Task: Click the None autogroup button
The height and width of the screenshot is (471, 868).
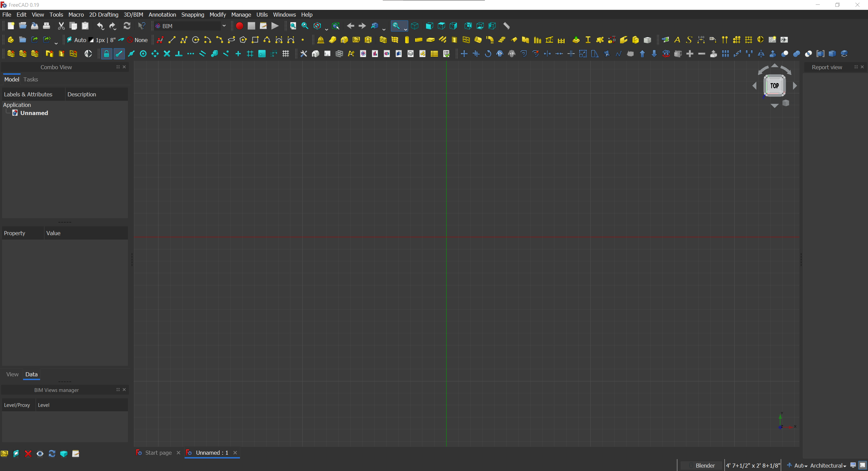Action: [137, 40]
